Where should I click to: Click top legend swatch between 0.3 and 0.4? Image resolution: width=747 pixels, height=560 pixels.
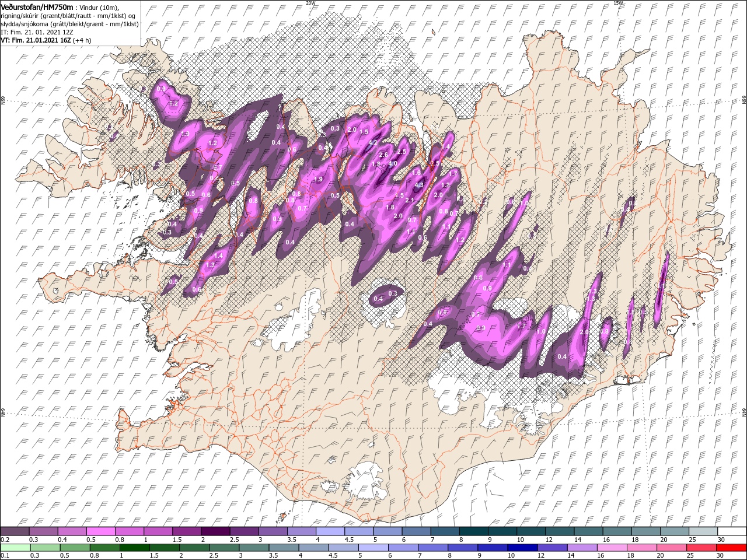click(x=43, y=531)
